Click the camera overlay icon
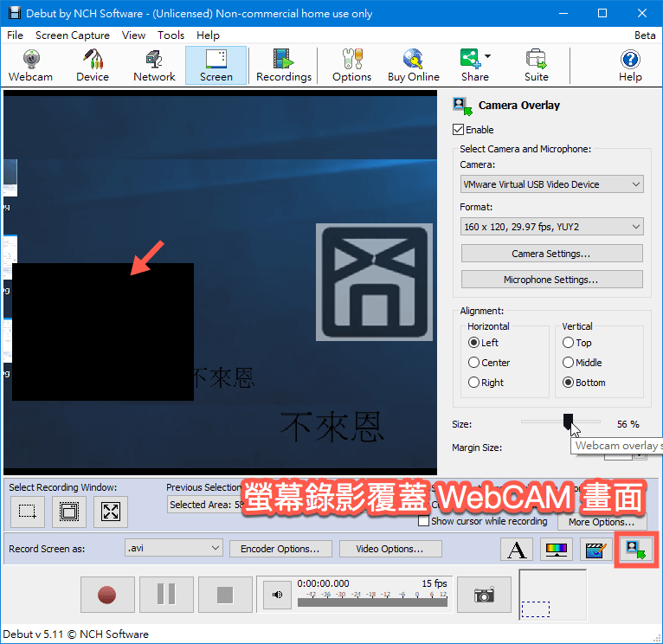The height and width of the screenshot is (644, 663). coord(635,549)
